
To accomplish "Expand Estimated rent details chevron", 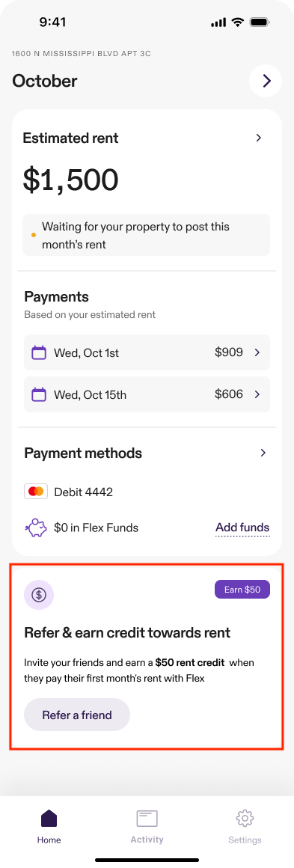I will click(x=259, y=138).
